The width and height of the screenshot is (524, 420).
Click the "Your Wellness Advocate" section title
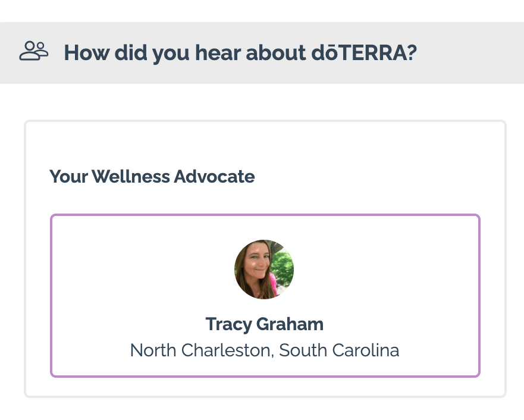(152, 177)
